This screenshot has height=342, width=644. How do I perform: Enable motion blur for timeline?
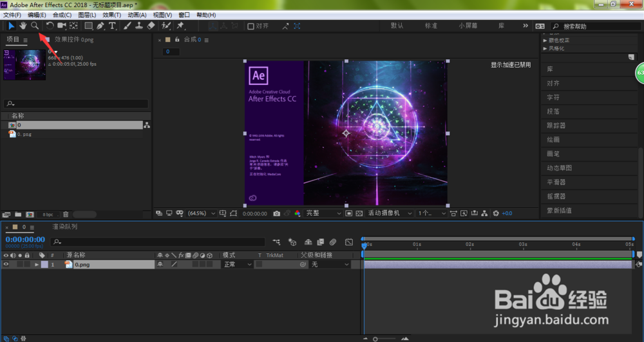(x=333, y=242)
